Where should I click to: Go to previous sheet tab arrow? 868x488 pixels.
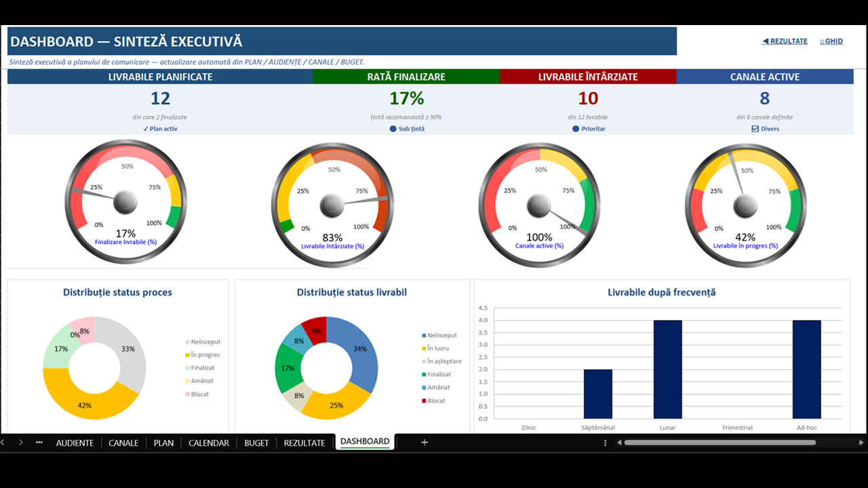point(3,443)
